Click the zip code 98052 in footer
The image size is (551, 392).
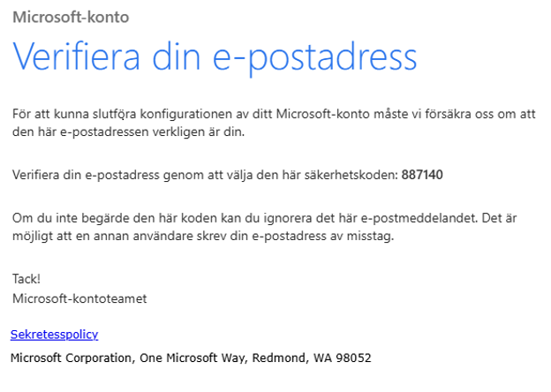[x=354, y=358]
